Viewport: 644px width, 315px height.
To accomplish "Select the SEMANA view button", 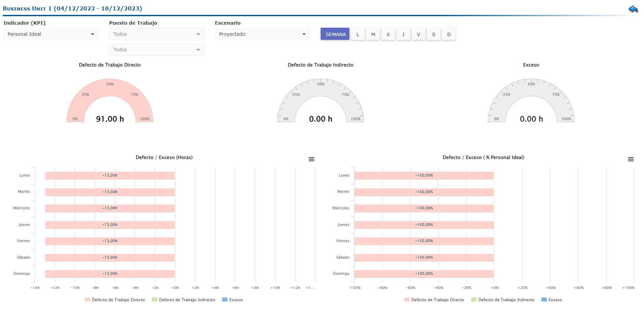I will [x=335, y=34].
